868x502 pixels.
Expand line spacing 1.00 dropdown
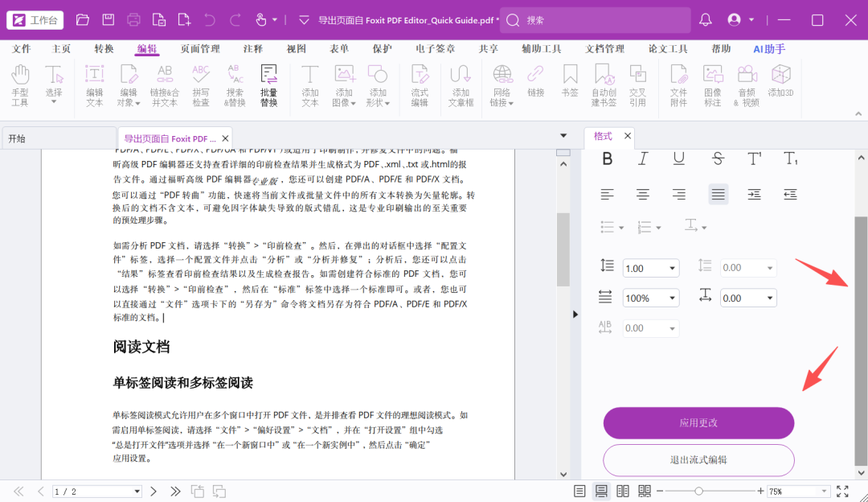pos(672,268)
